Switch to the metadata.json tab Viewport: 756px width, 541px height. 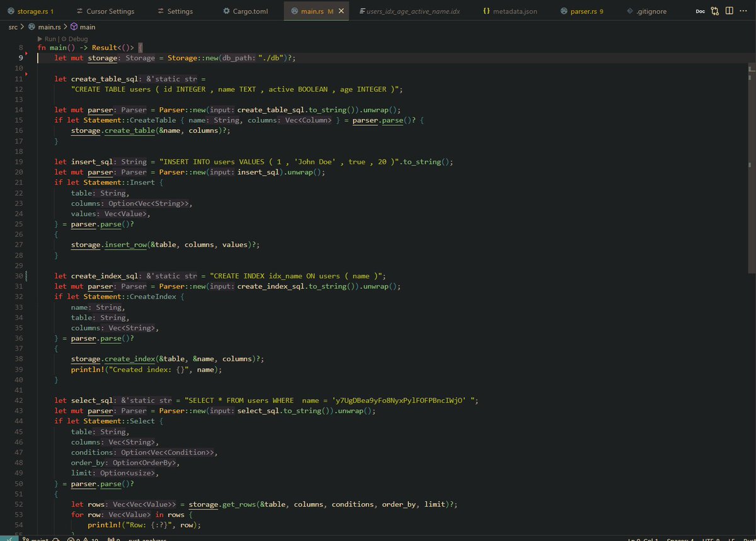point(509,11)
